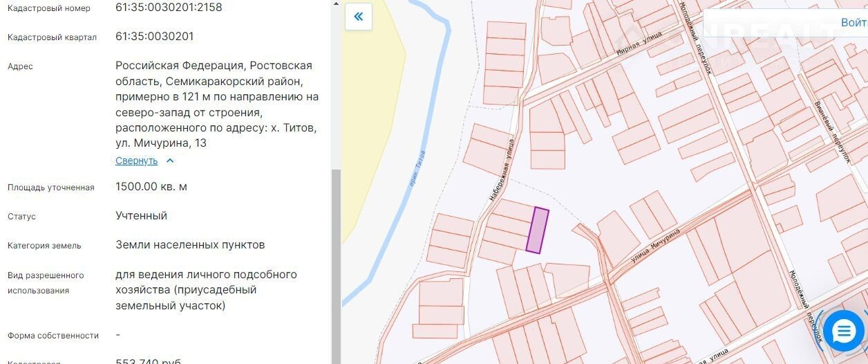This screenshot has height=364, width=868.
Task: Click the Набережная улица street label
Action: tap(503, 170)
